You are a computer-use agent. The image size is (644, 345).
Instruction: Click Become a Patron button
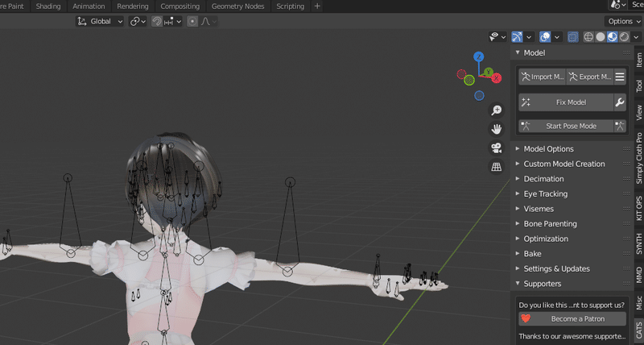572,318
